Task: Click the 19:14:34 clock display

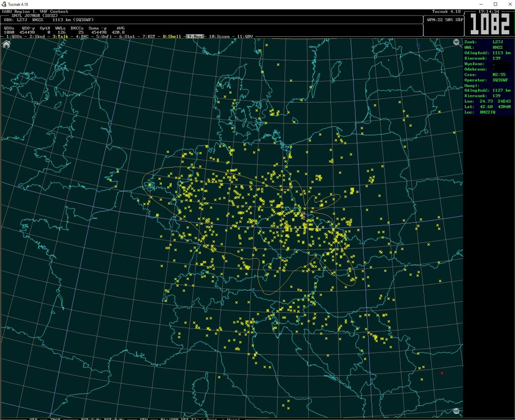Action: point(489,12)
